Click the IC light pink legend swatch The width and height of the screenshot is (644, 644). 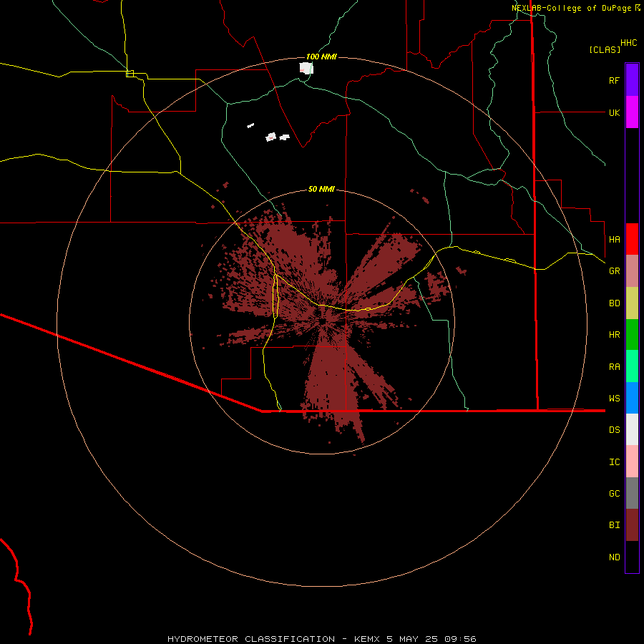tap(632, 462)
